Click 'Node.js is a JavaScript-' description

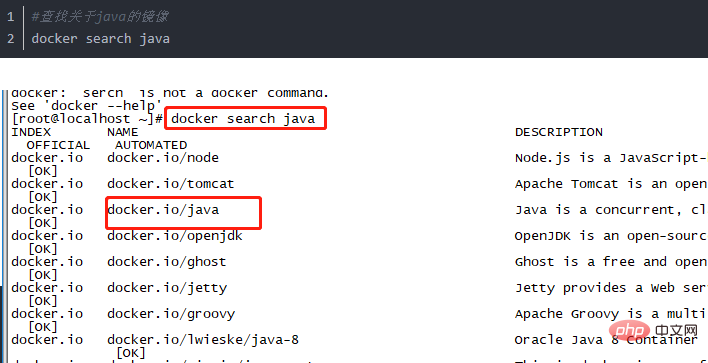coord(611,158)
